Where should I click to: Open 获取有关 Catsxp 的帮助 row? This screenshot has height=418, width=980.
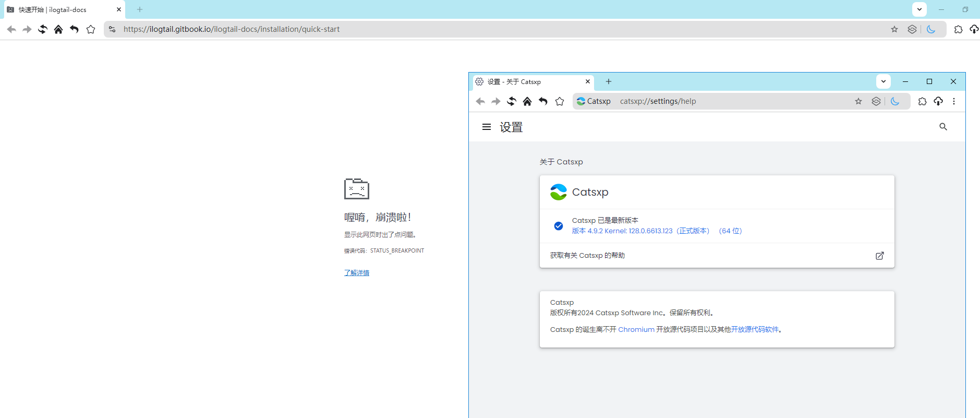click(x=717, y=256)
